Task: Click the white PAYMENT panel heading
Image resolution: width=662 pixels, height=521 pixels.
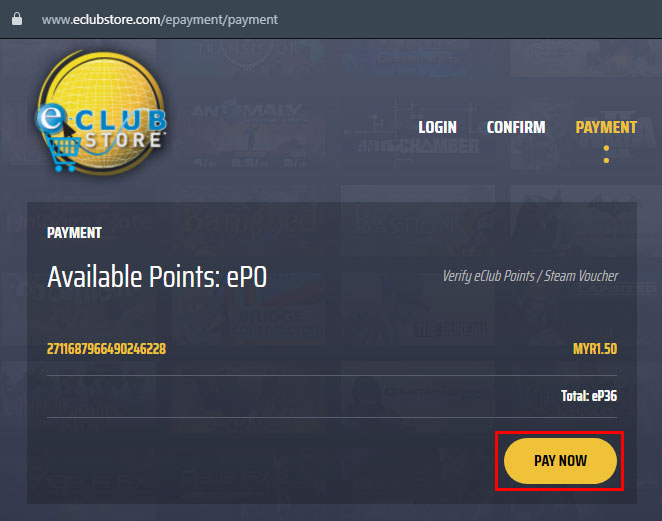Action: (74, 233)
